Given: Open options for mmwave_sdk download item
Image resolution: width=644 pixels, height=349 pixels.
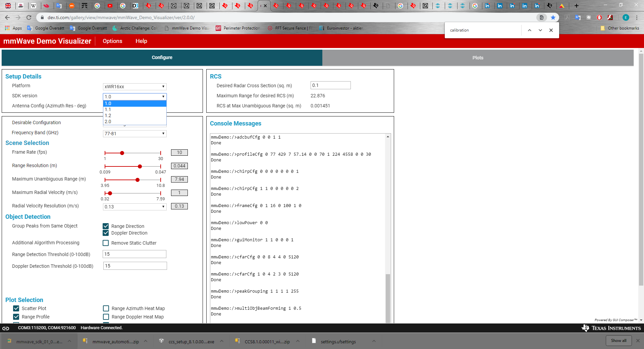Looking at the screenshot, I should pyautogui.click(x=69, y=341).
